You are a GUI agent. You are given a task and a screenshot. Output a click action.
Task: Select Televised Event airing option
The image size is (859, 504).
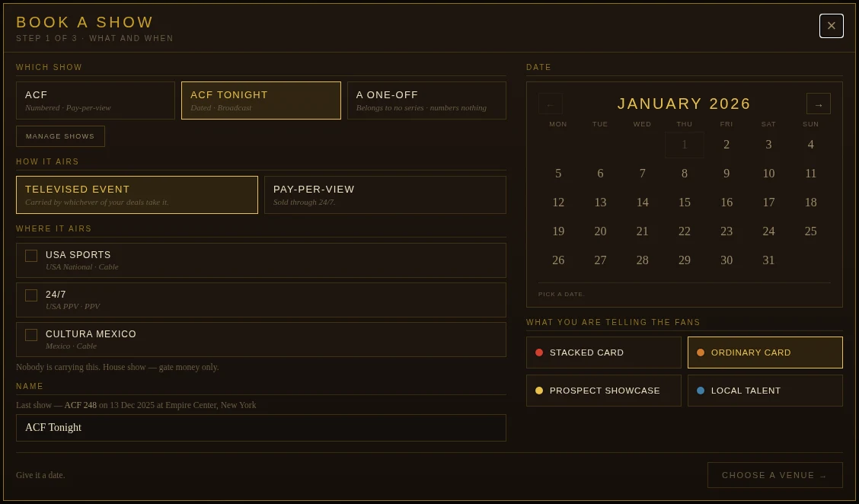[x=137, y=194]
